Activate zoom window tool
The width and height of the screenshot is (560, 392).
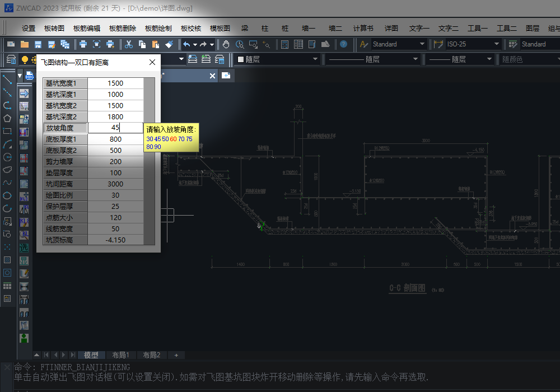click(253, 44)
